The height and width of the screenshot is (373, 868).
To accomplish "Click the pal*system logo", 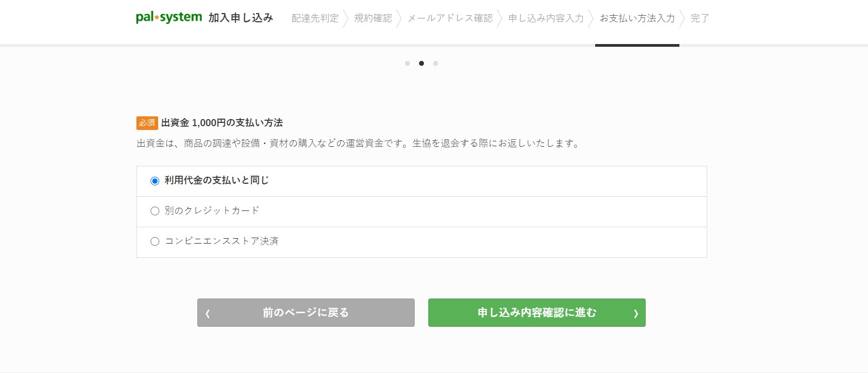I will point(168,18).
